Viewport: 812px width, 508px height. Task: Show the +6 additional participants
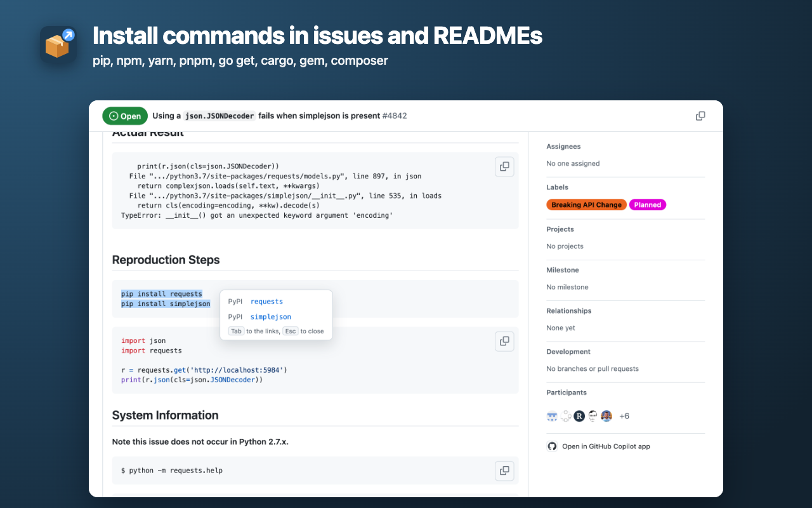(624, 416)
